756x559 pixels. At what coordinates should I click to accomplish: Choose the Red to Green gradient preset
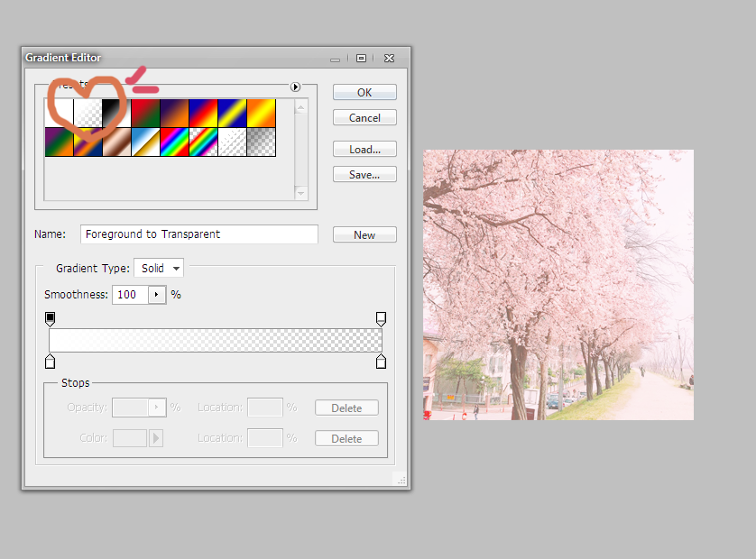tap(145, 113)
